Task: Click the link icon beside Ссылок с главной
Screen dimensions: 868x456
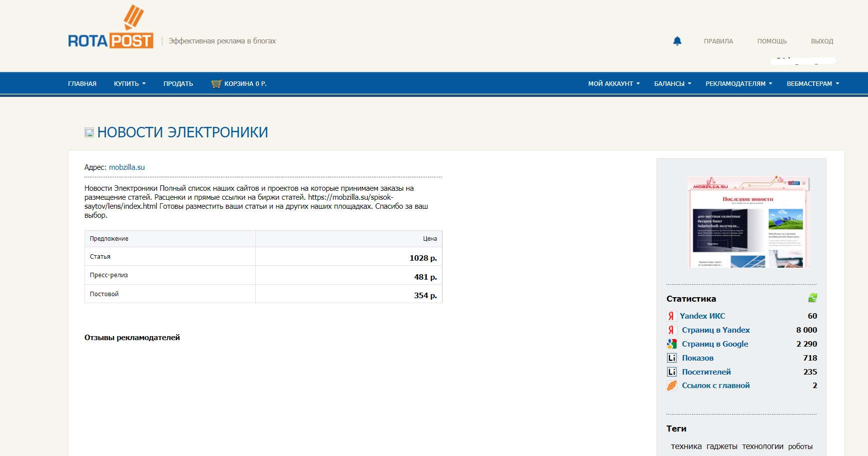Action: pos(672,386)
